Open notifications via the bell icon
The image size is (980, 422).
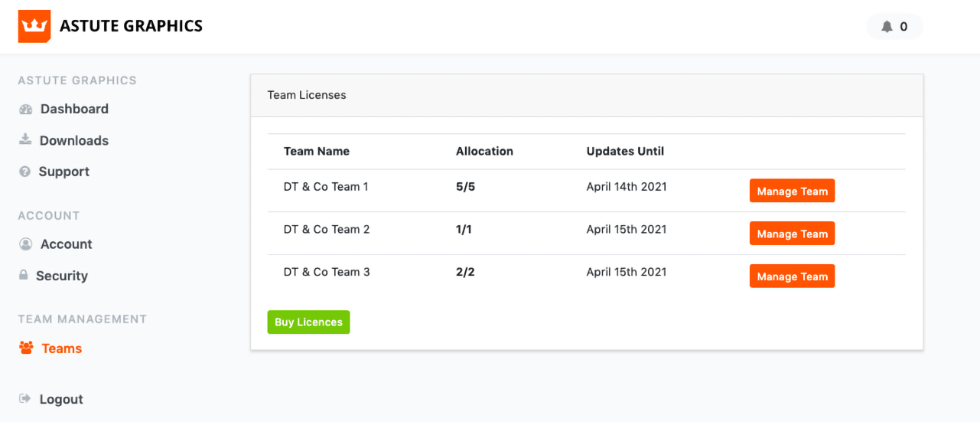coord(887,27)
